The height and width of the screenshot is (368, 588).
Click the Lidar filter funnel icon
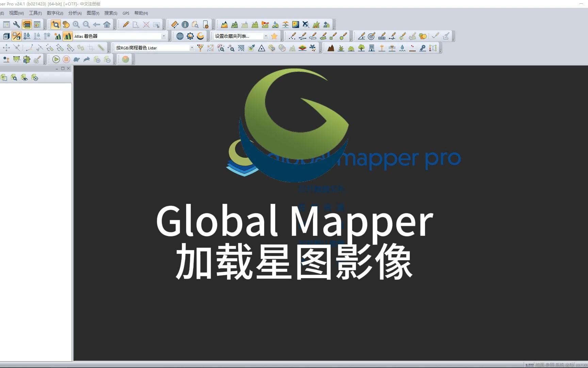200,48
